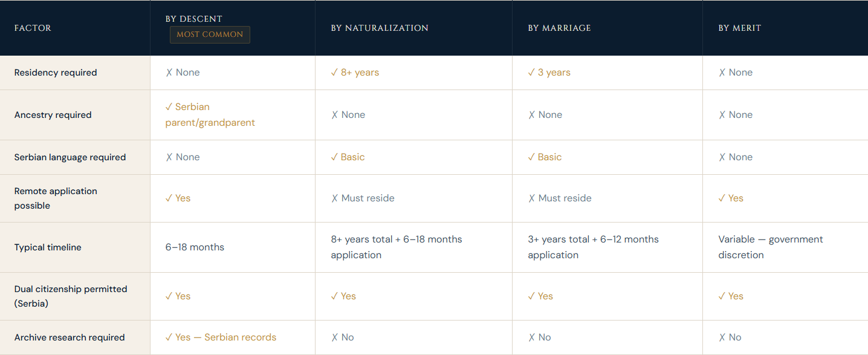This screenshot has width=868, height=355.
Task: Click the 6–18 months timeline cell
Action: pos(195,247)
